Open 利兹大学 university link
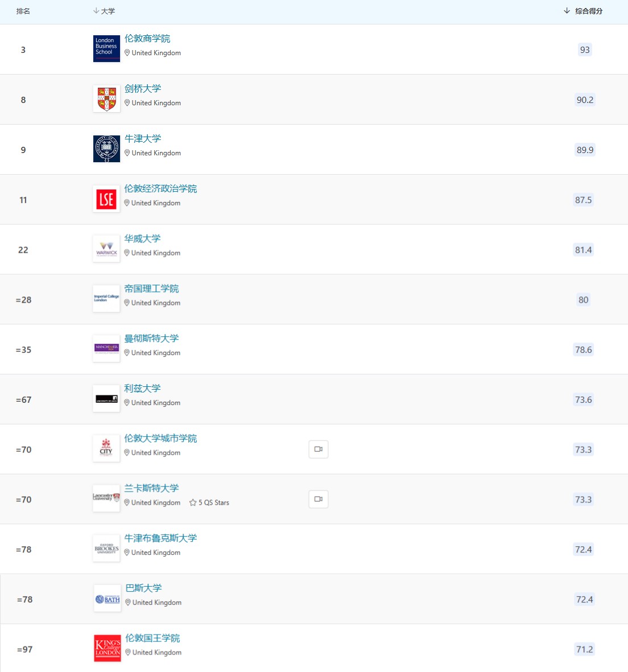 click(142, 389)
